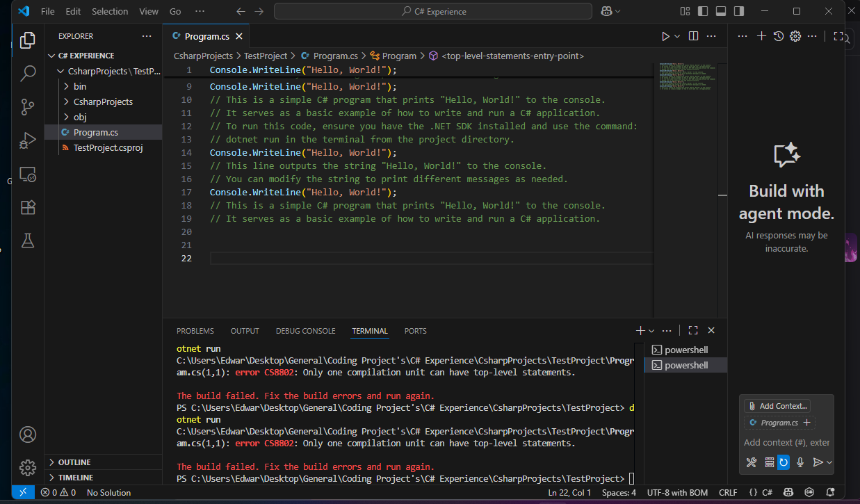Toggle the secondary side bar layout button
This screenshot has height=504, width=860.
click(739, 11)
